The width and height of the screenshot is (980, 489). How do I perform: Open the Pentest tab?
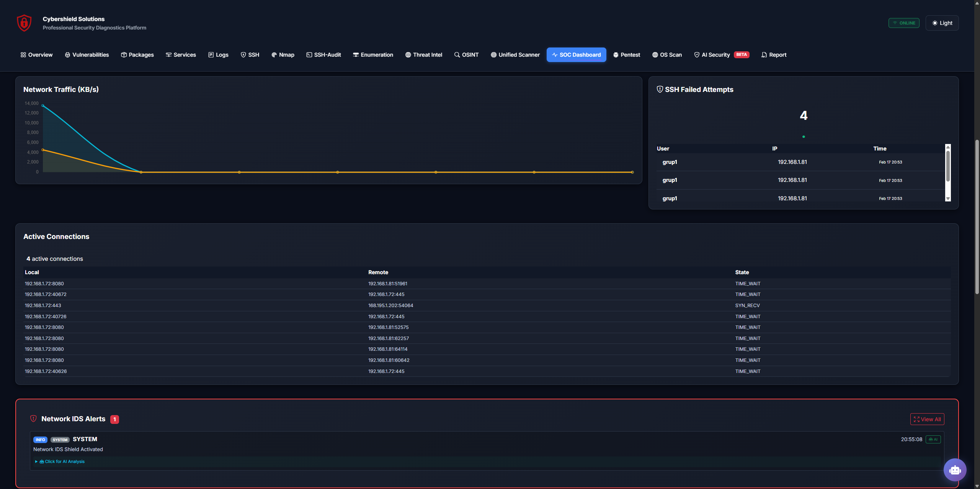(x=627, y=55)
